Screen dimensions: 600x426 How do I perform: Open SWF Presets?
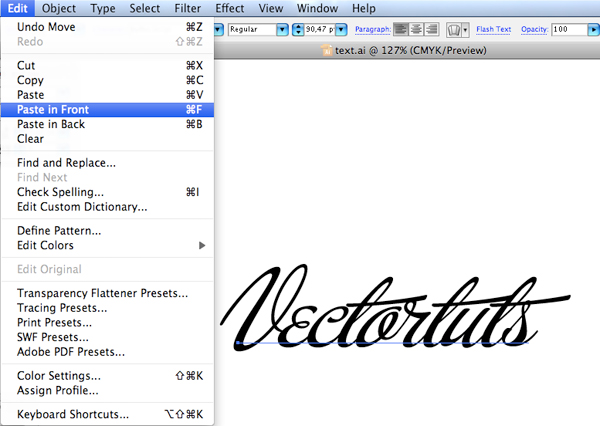107,337
